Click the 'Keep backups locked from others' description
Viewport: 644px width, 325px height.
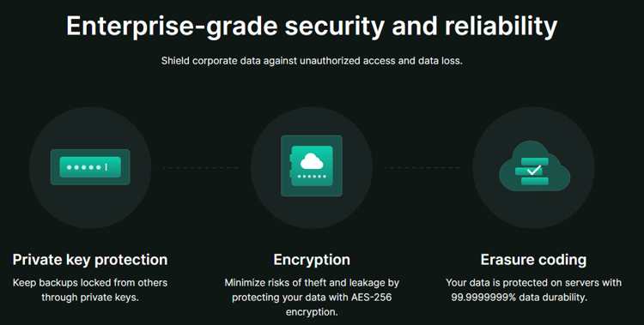[90, 283]
